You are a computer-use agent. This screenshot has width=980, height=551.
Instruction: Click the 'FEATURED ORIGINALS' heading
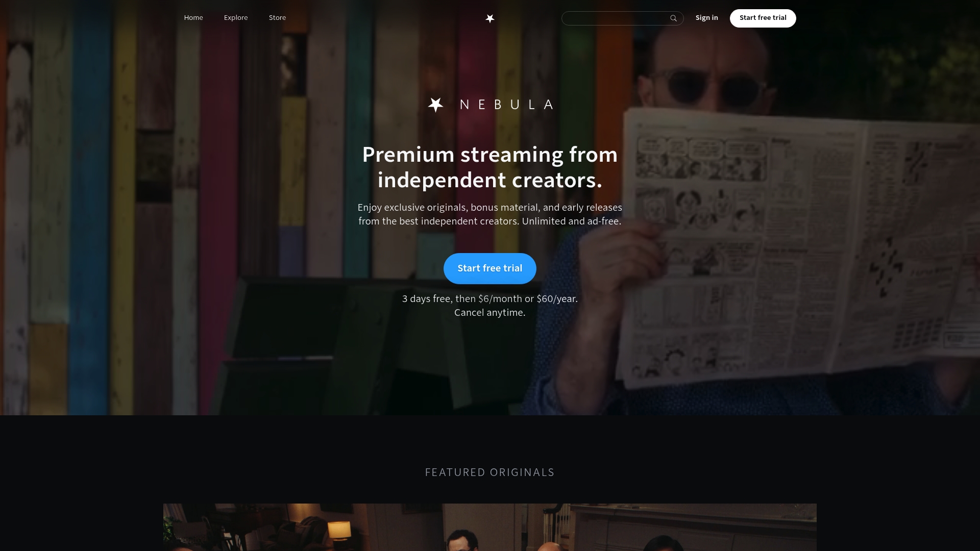tap(490, 472)
